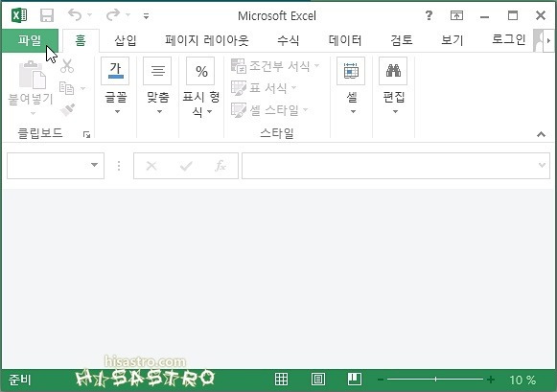
Task: Click the user account avatar icon
Action: (x=538, y=41)
